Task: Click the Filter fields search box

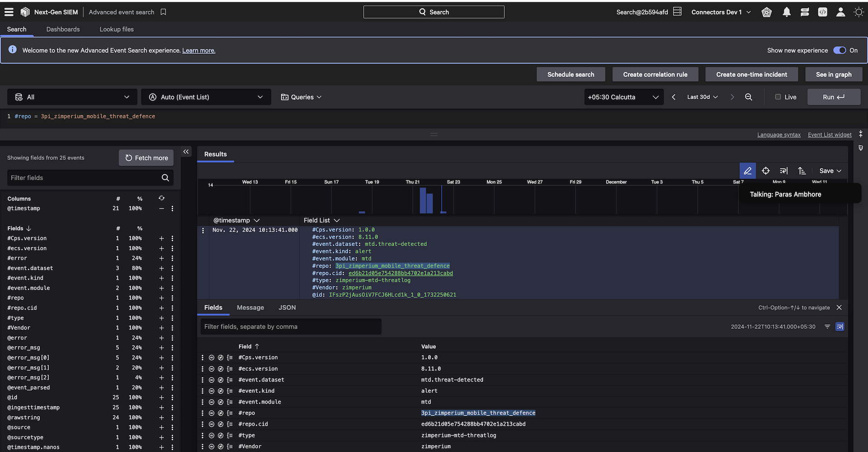Action: (x=85, y=178)
